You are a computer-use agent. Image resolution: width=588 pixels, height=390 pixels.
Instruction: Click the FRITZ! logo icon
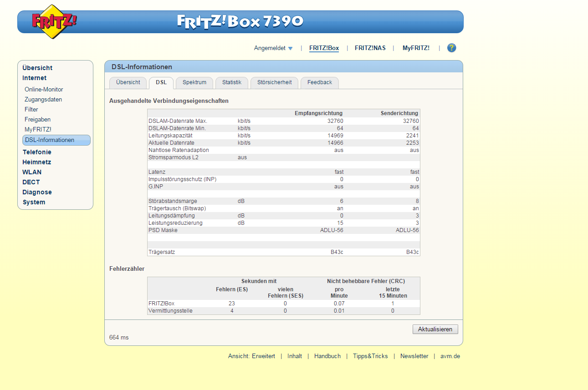point(54,21)
